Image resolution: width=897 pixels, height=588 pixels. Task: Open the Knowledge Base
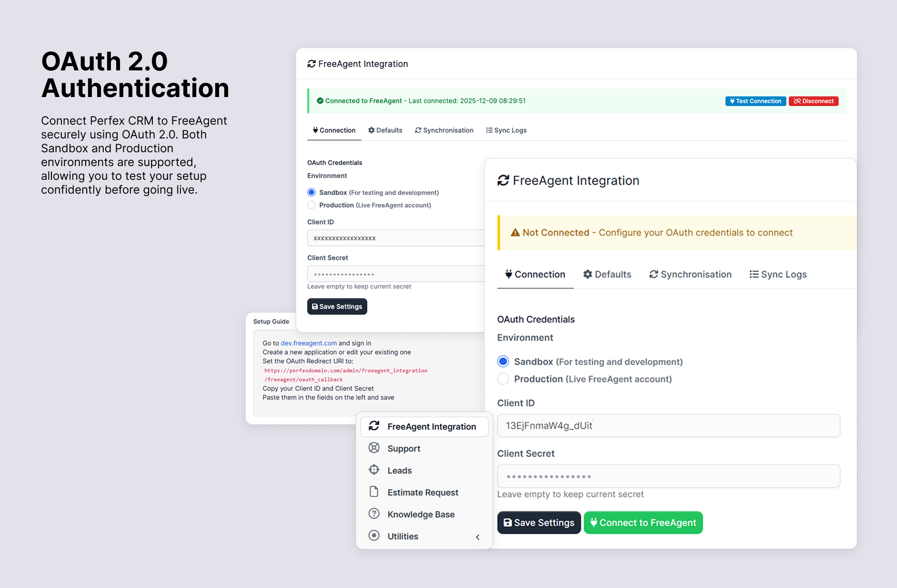(x=420, y=514)
